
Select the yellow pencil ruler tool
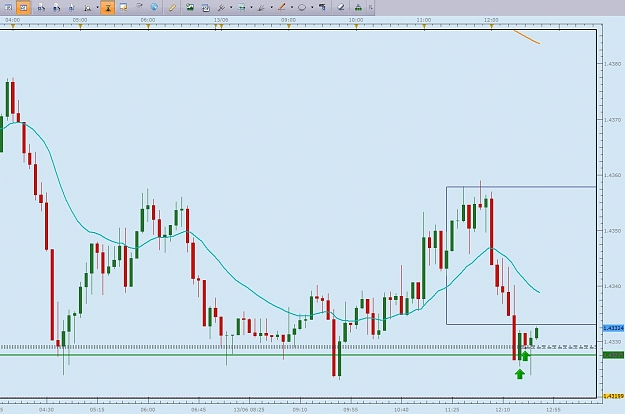point(172,7)
